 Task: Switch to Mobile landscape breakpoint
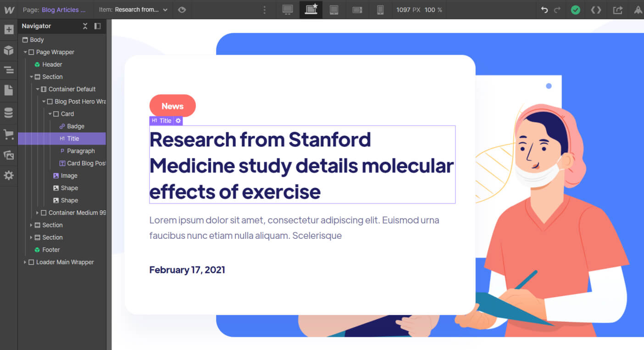pyautogui.click(x=357, y=10)
